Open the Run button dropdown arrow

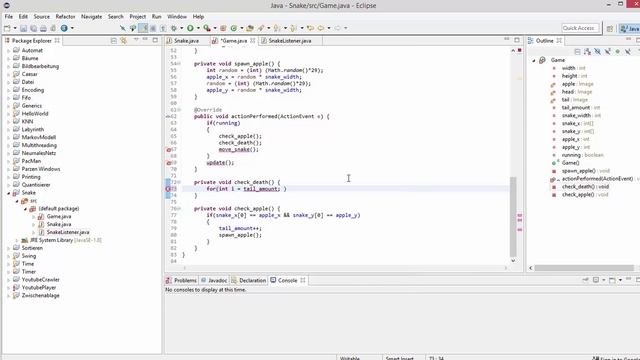click(198, 28)
